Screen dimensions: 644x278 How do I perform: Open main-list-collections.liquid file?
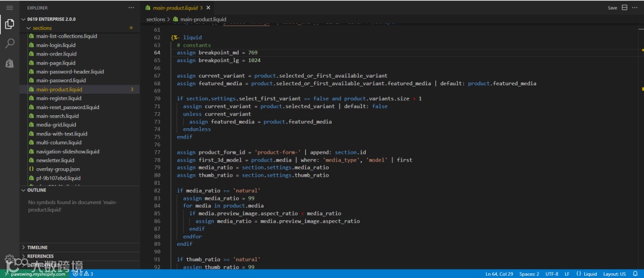coord(67,36)
